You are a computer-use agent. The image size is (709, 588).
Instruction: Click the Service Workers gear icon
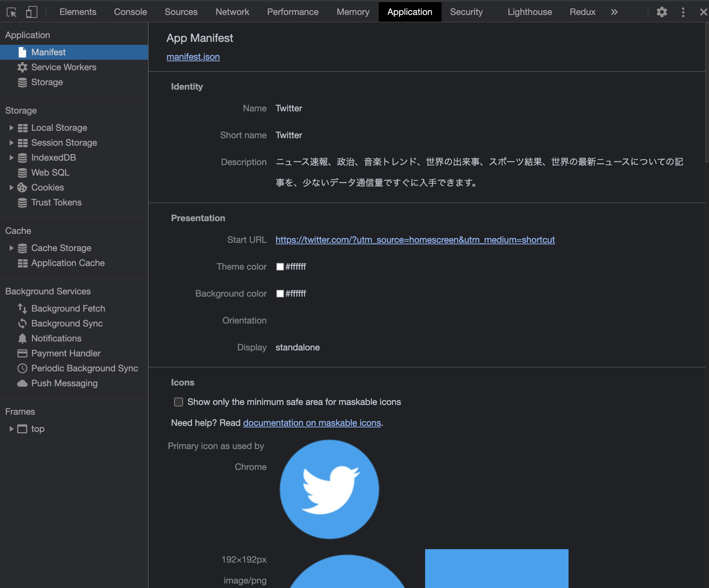click(22, 67)
